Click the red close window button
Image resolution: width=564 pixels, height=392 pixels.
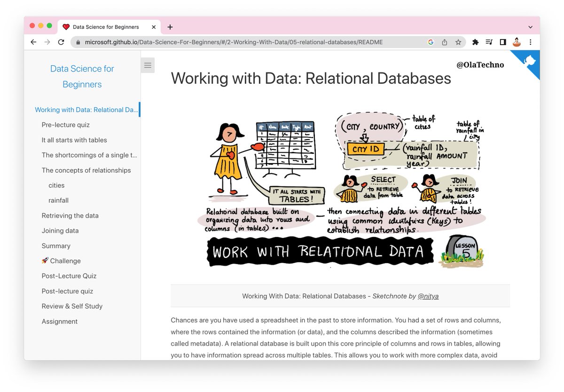point(32,26)
